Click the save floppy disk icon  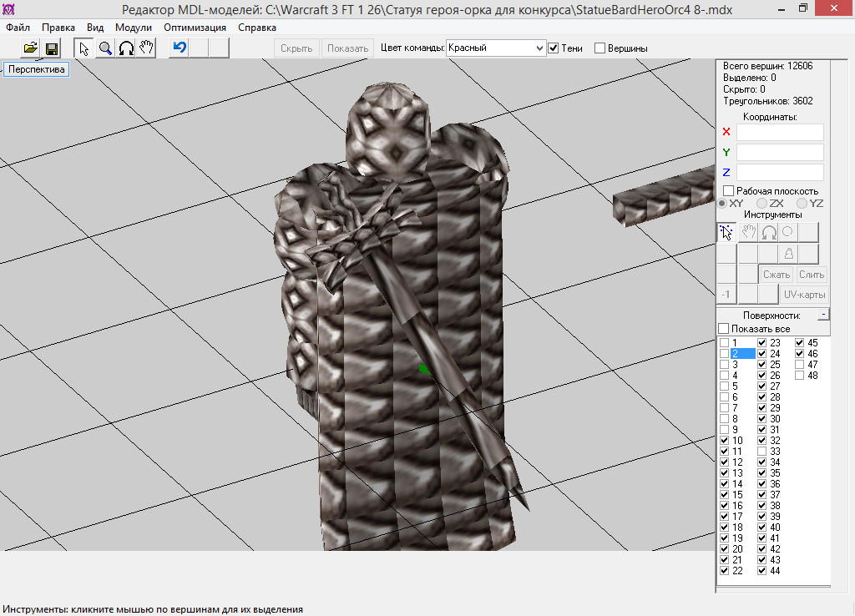click(x=52, y=48)
